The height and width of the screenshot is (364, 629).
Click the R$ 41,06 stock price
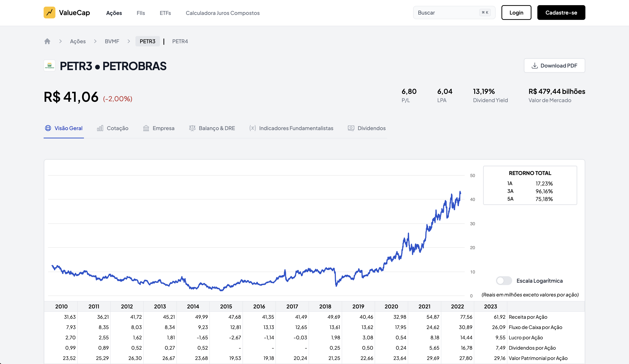click(71, 97)
